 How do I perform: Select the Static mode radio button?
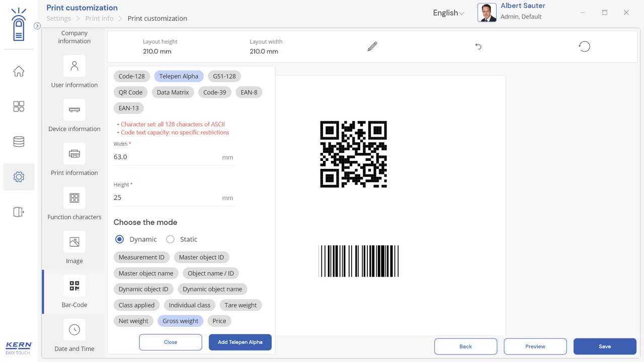(171, 239)
